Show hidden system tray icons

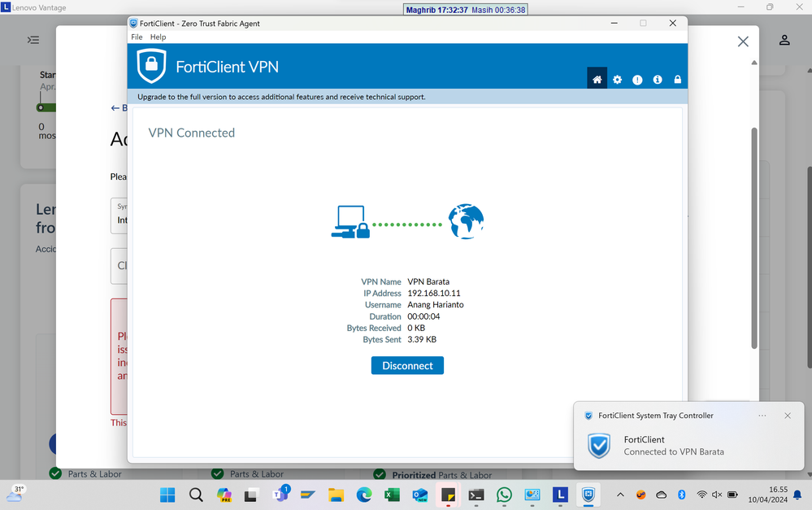coord(620,495)
